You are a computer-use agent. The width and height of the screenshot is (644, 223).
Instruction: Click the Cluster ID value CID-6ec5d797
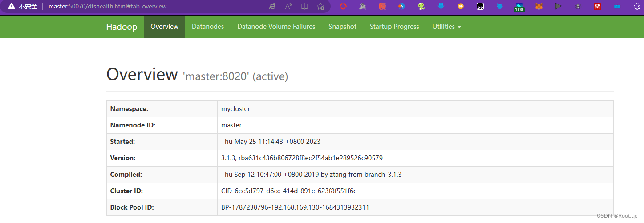(x=289, y=191)
